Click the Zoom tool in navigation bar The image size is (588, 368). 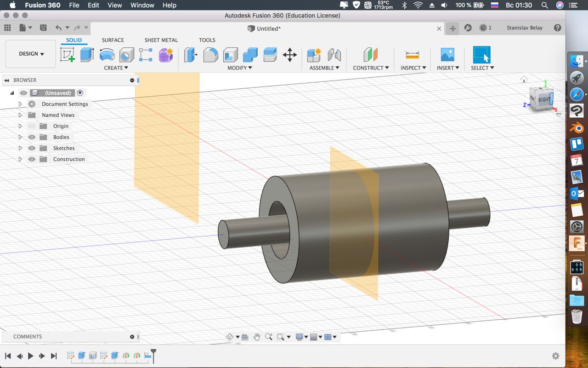[x=269, y=337]
